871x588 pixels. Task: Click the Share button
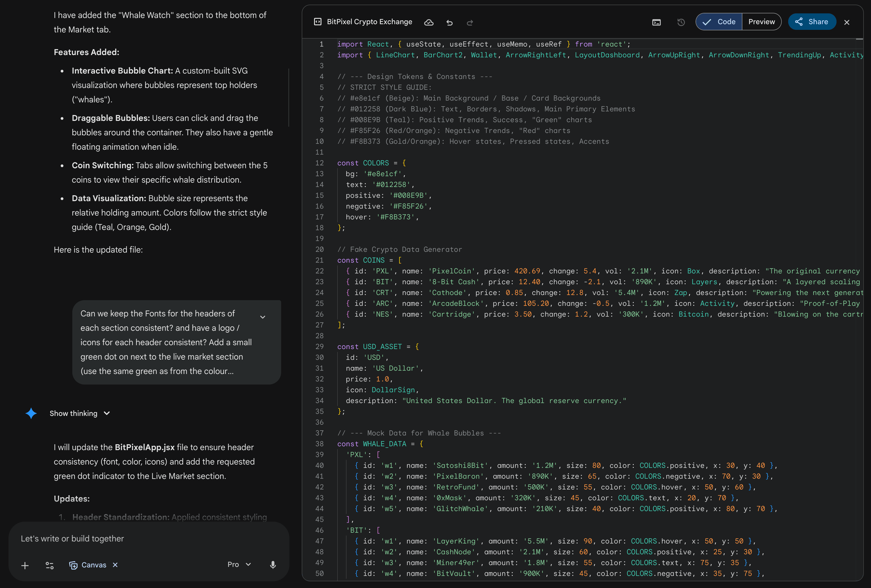tap(812, 22)
